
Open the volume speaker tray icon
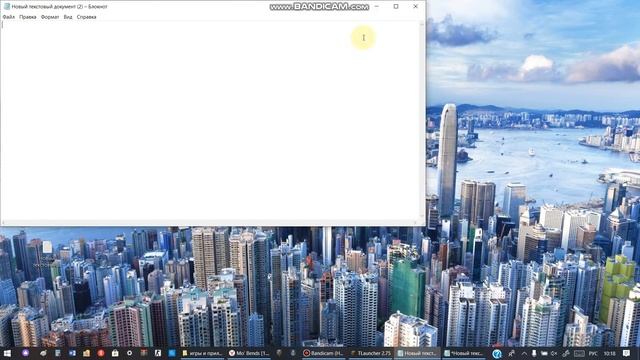(554, 353)
